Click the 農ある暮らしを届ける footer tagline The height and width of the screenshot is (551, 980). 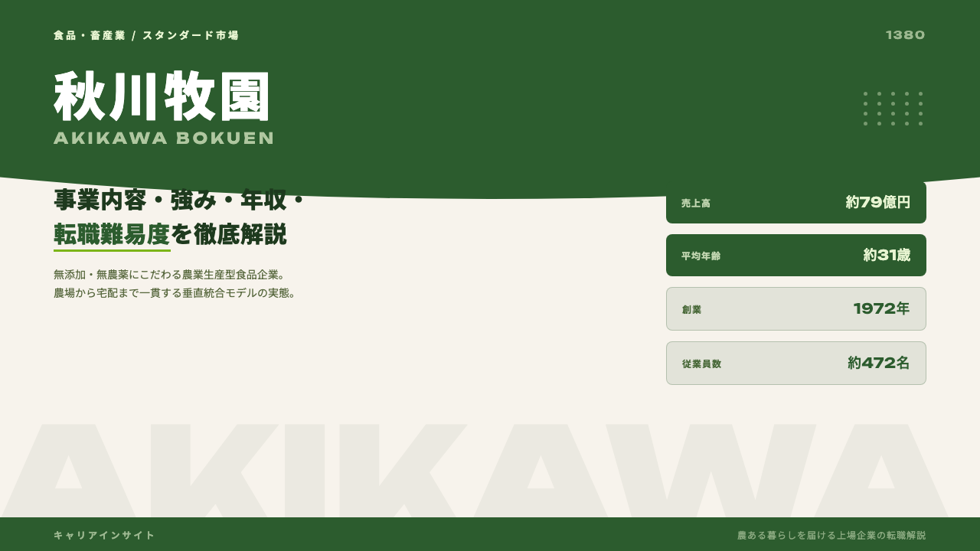(x=831, y=535)
